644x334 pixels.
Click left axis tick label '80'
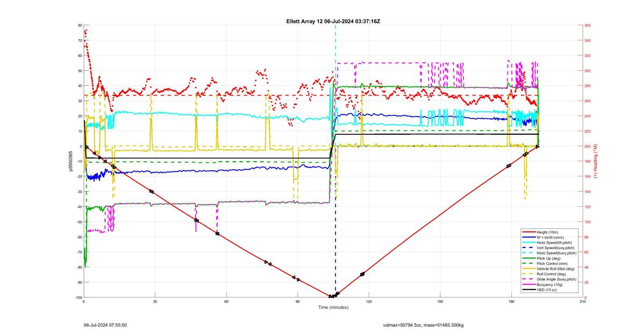79,25
